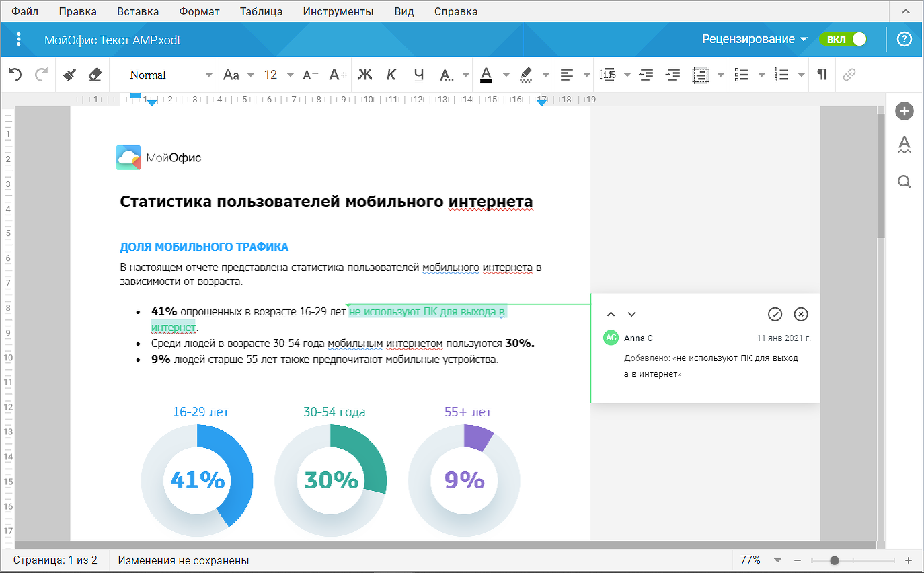
Task: Click the zoom slider handle
Action: (x=834, y=560)
